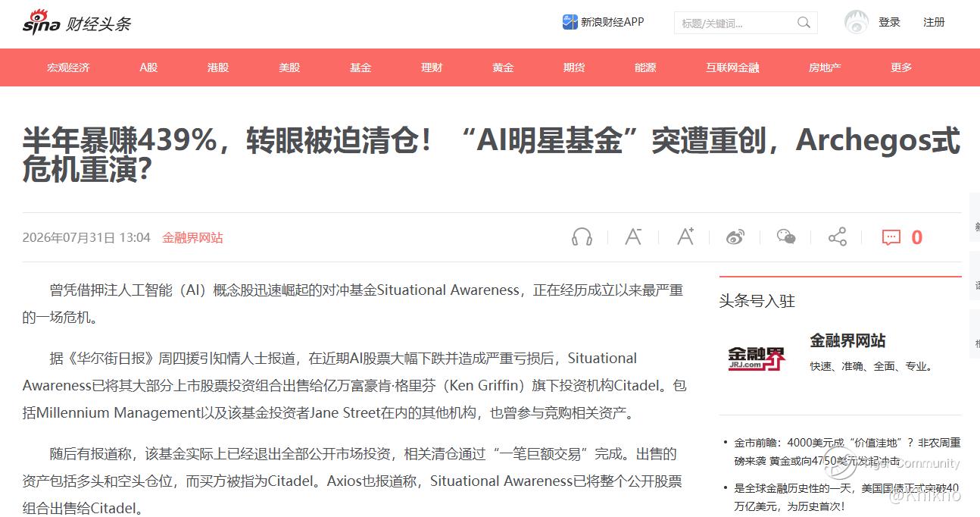Open the A股 navigation tab
Screen dimensions: 980x517
[148, 67]
